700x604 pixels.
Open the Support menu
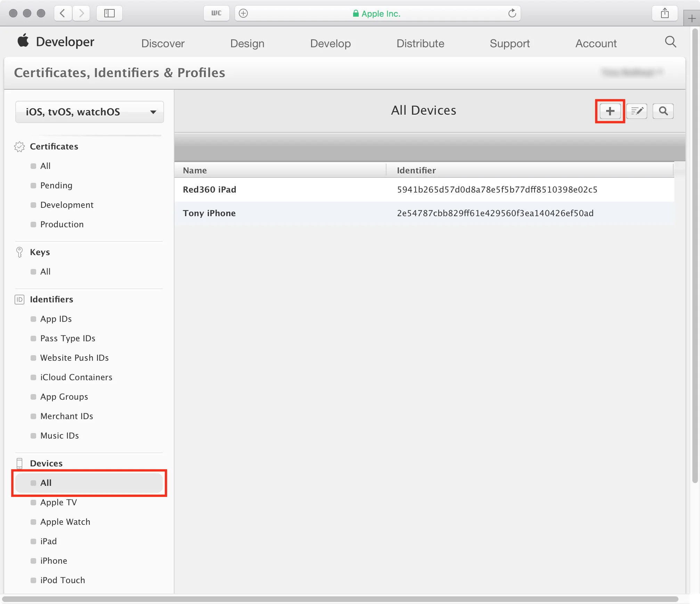[510, 43]
